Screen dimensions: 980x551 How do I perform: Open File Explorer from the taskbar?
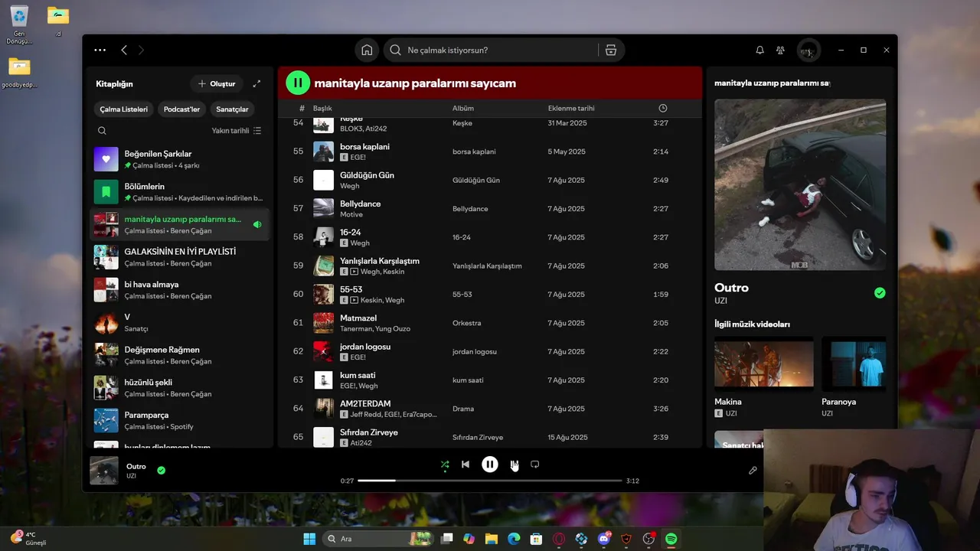point(492,539)
